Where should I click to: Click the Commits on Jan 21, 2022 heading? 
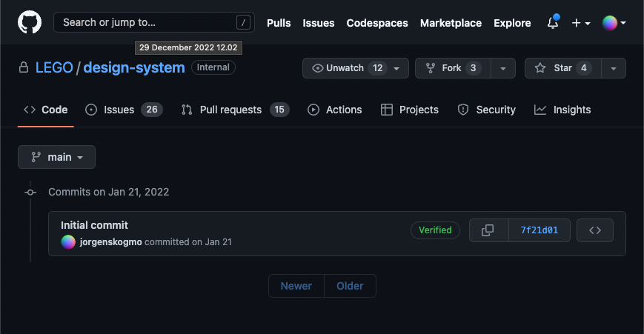tap(109, 192)
